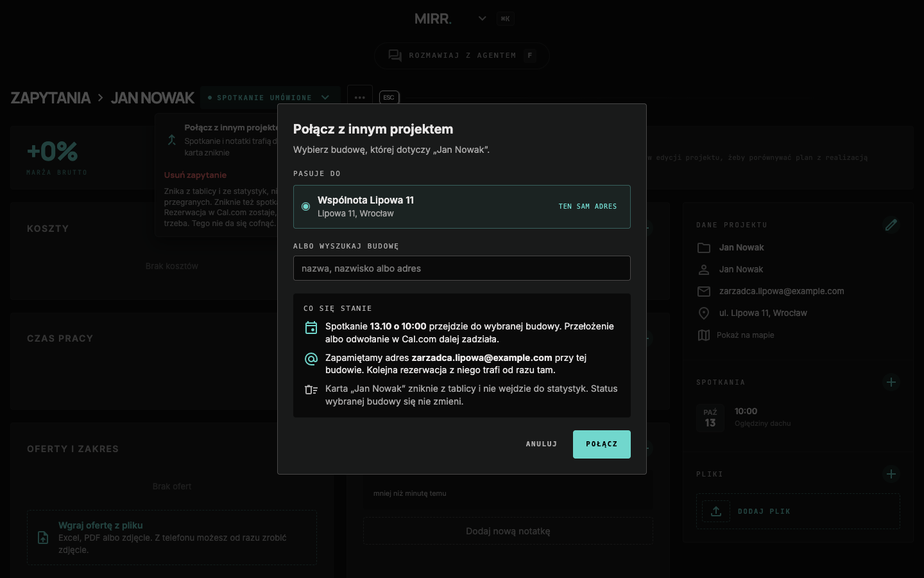
Task: Add a file with Pliki plus icon
Action: pos(891,474)
